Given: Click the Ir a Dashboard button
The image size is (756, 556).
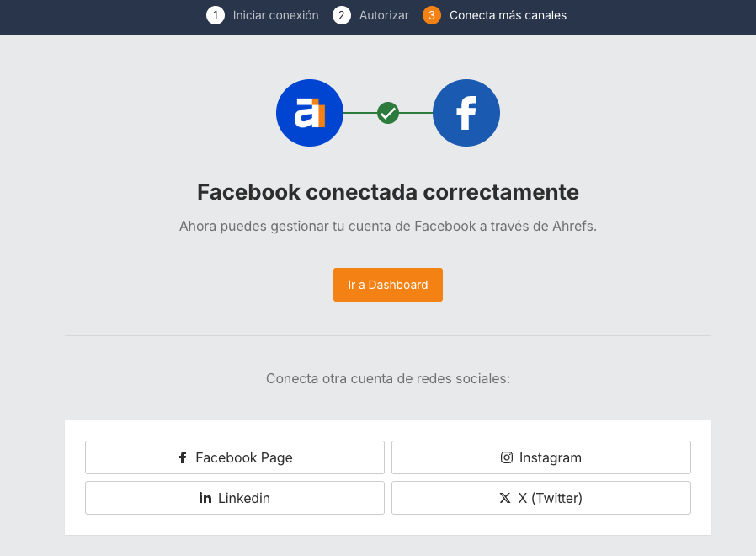Looking at the screenshot, I should [x=387, y=284].
